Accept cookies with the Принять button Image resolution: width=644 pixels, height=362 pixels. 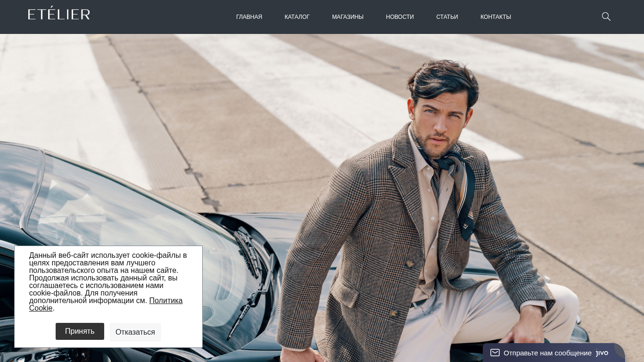pos(80,331)
